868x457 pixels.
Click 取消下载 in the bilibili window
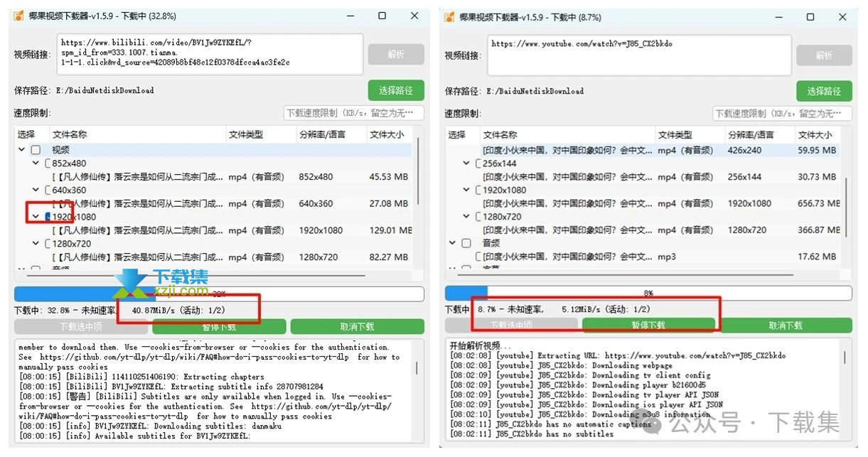(357, 327)
